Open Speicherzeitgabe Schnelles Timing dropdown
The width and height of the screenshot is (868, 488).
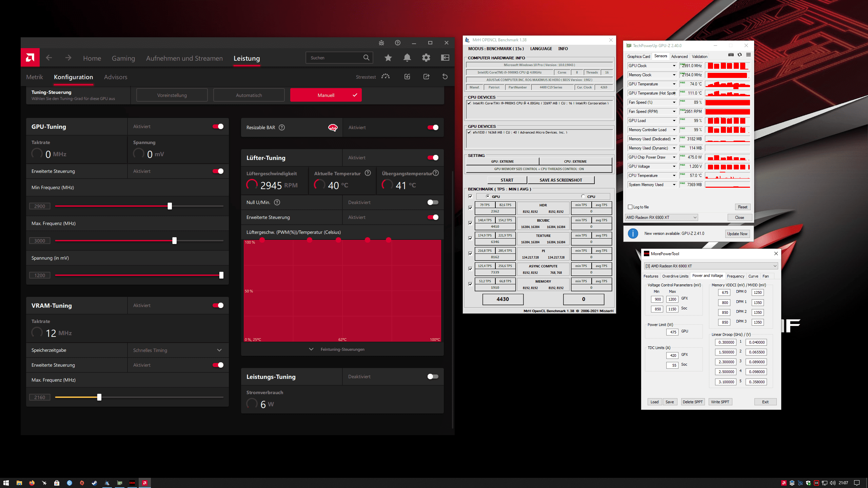[x=178, y=350]
